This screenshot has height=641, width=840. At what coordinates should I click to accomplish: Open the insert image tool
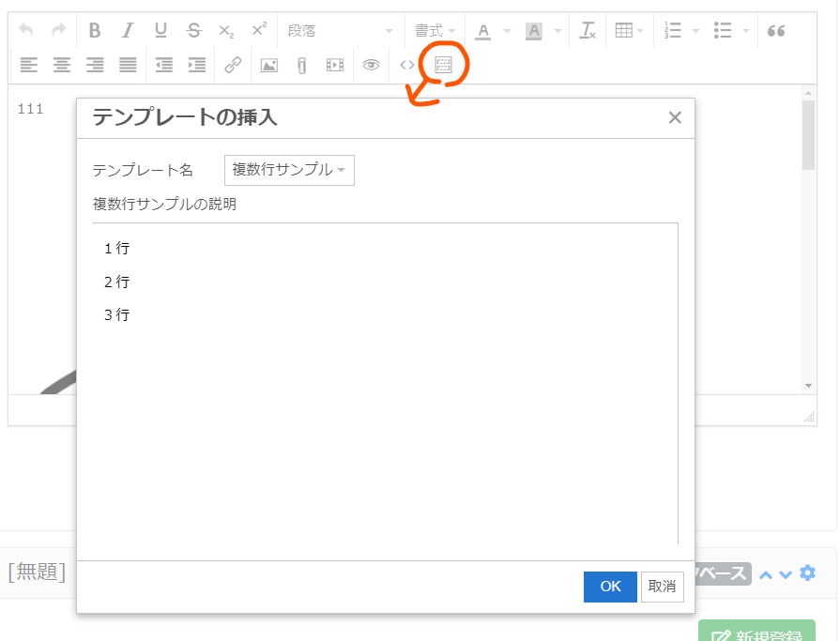(x=268, y=65)
